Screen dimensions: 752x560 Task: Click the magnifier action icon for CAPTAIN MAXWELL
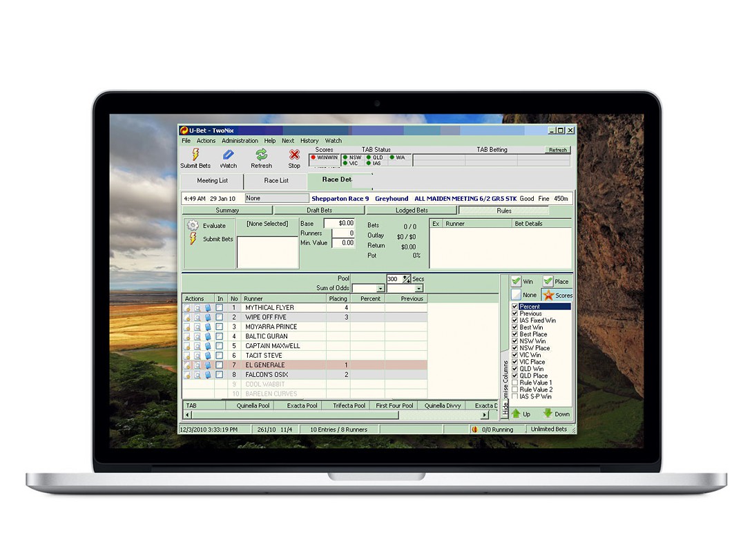point(197,346)
